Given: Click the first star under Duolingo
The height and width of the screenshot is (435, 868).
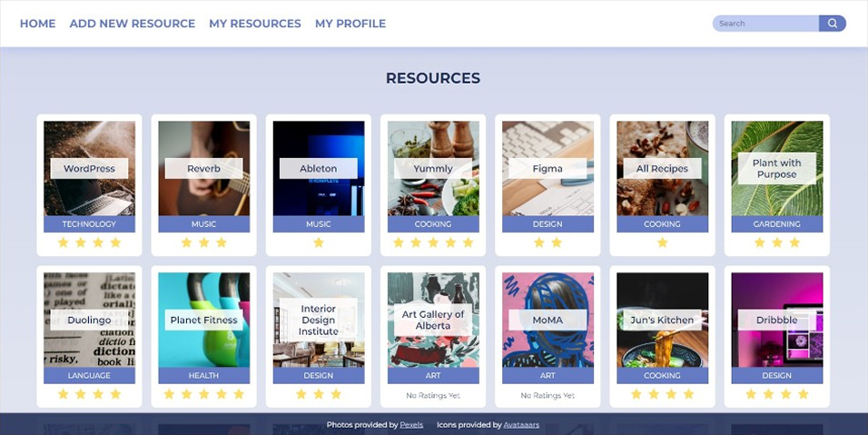Looking at the screenshot, I should click(x=64, y=394).
